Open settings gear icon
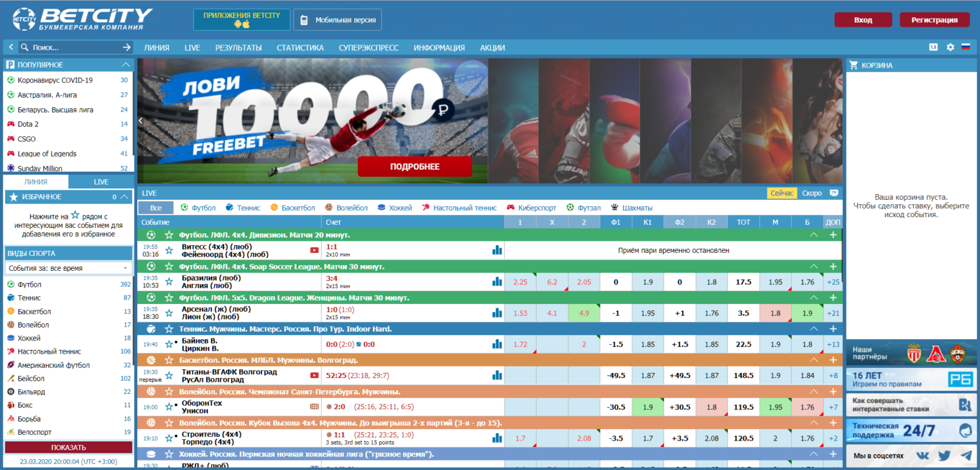Screen dimensions: 980x470 (950, 47)
